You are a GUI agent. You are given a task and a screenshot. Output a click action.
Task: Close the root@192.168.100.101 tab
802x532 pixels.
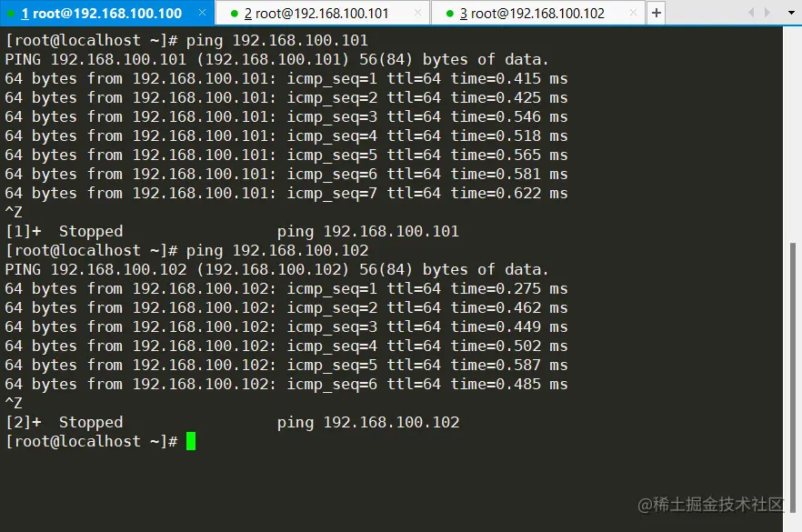pos(418,13)
